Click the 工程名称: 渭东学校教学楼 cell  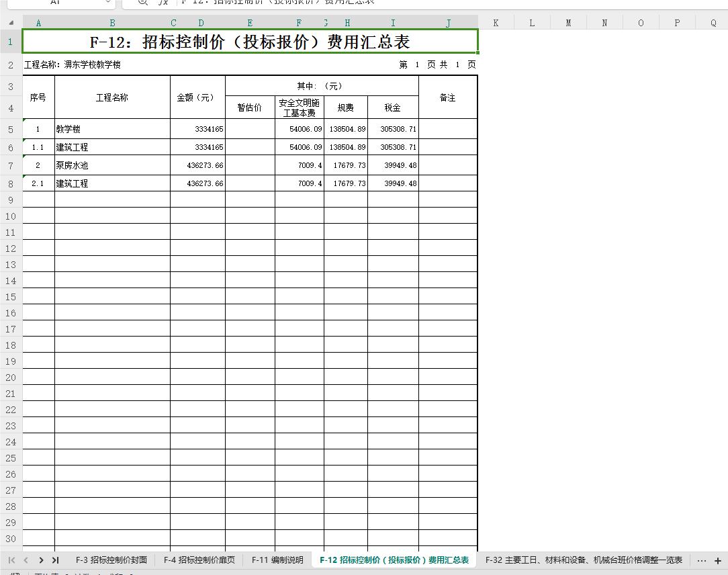coord(73,65)
